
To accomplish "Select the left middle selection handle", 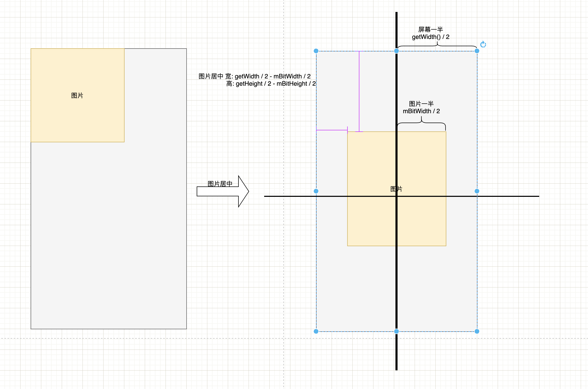I will pyautogui.click(x=316, y=191).
